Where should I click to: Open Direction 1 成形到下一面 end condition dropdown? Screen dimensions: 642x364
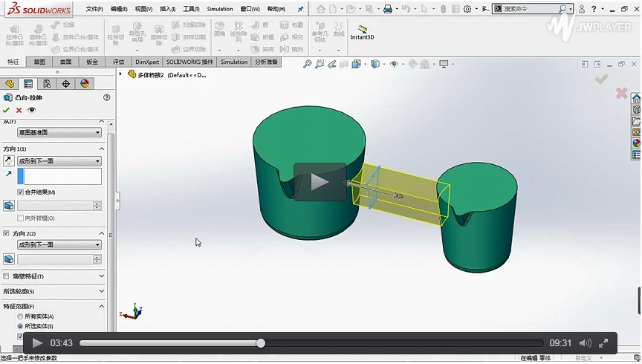point(59,160)
